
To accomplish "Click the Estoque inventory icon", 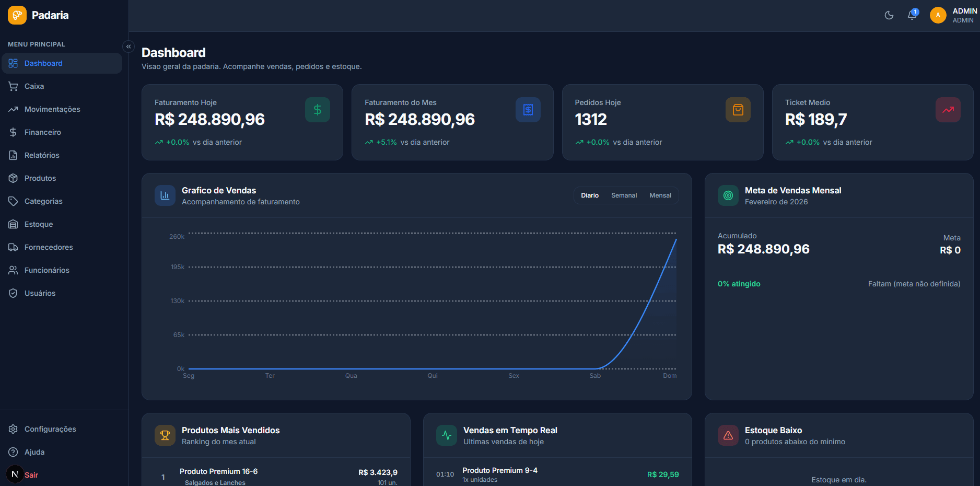I will pyautogui.click(x=13, y=224).
